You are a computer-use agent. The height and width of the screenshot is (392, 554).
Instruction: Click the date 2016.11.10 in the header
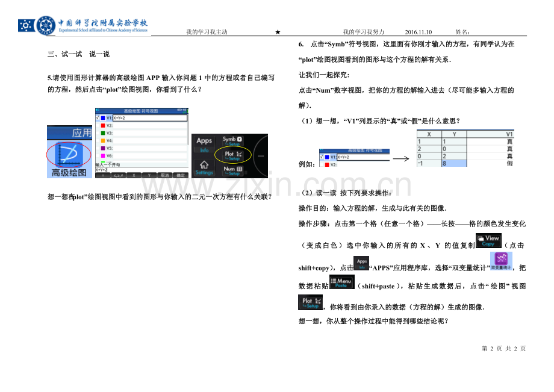pos(419,32)
